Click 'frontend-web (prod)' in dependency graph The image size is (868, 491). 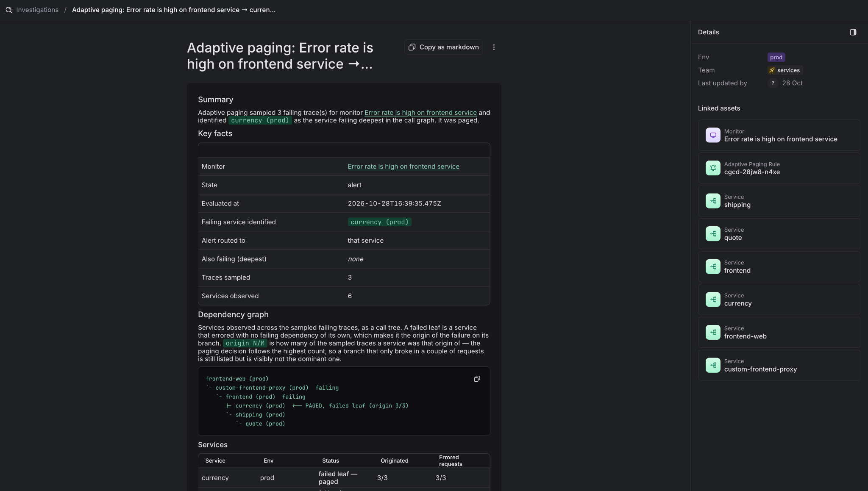(x=237, y=379)
